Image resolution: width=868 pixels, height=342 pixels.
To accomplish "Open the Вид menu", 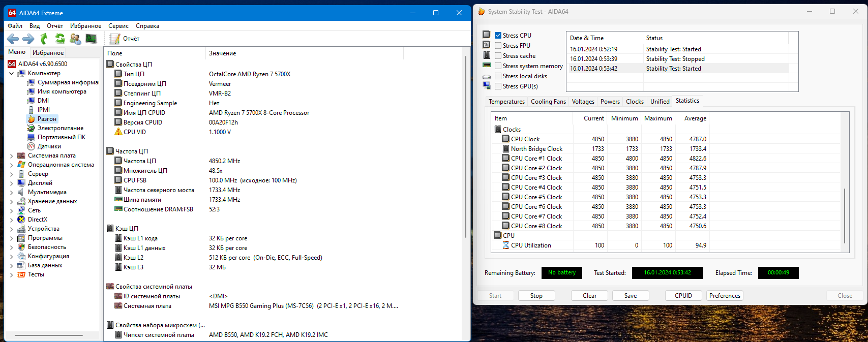I will pyautogui.click(x=35, y=26).
